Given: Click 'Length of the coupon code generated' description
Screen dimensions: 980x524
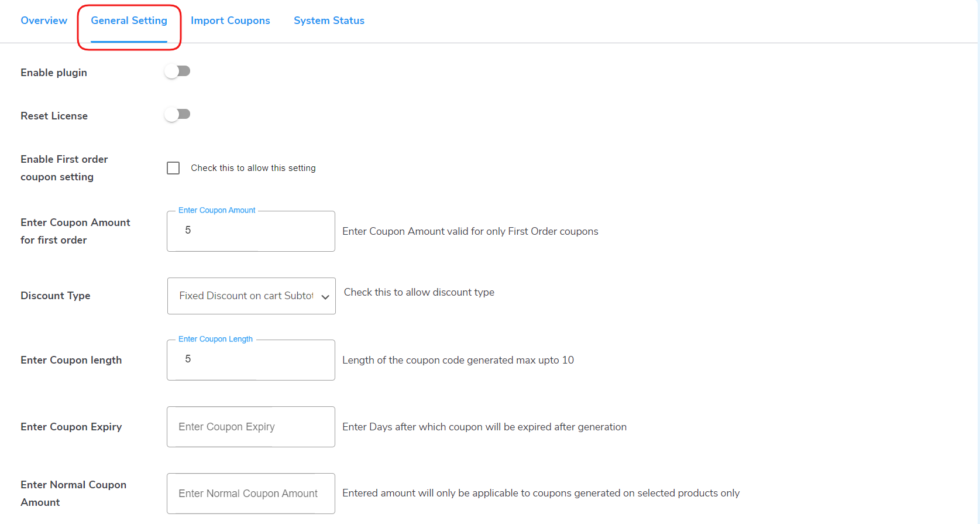Looking at the screenshot, I should (458, 360).
